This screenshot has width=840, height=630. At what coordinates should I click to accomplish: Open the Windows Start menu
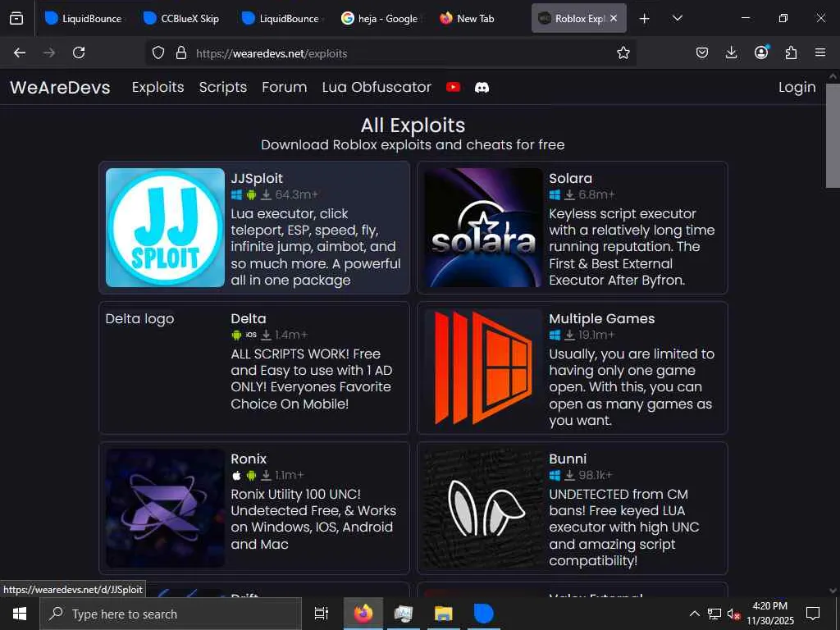(x=20, y=614)
